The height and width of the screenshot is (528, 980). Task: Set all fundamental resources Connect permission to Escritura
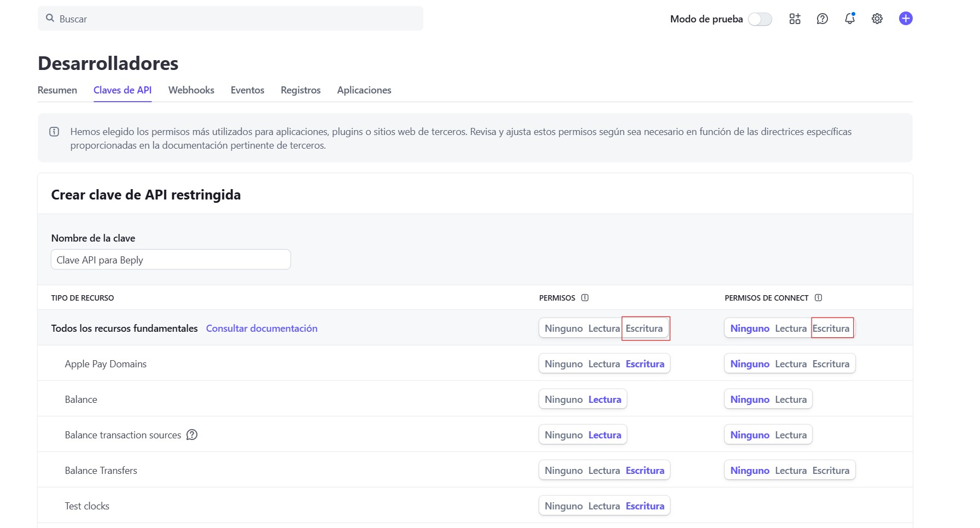tap(831, 328)
